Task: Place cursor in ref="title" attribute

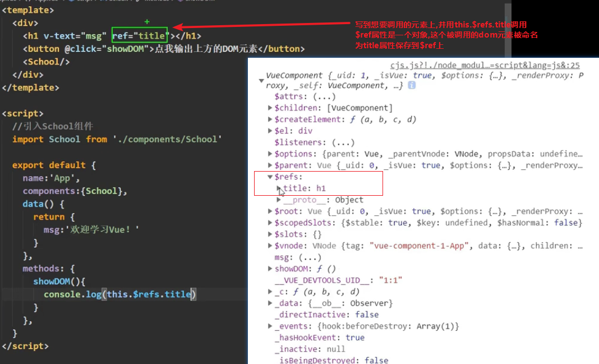Action: pos(140,36)
